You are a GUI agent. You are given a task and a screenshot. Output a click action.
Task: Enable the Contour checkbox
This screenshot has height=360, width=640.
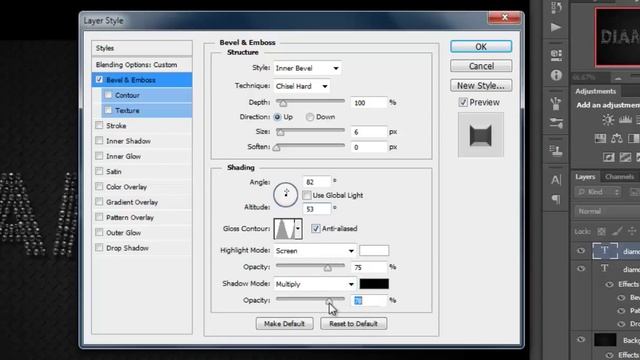coord(108,95)
